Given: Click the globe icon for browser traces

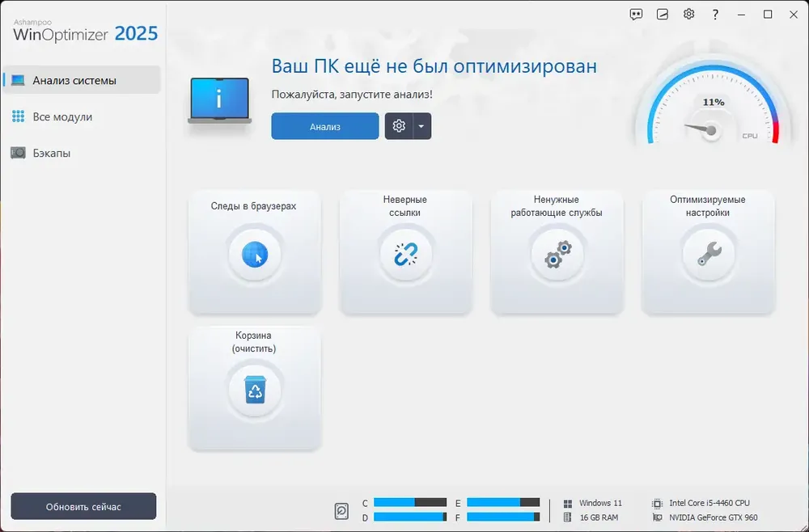Looking at the screenshot, I should 255,254.
